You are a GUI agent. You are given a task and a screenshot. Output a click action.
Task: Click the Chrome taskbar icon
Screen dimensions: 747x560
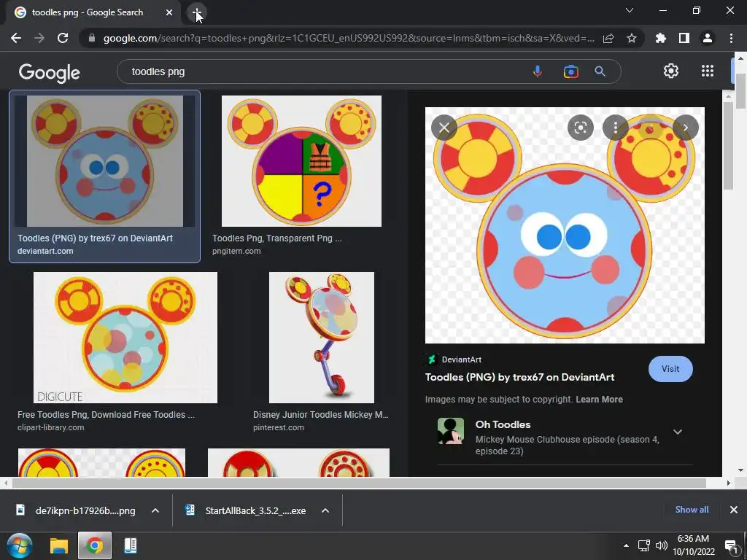point(95,545)
